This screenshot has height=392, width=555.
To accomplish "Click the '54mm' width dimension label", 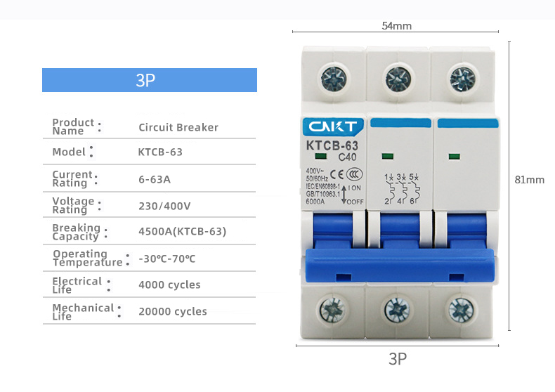I will coord(397,26).
